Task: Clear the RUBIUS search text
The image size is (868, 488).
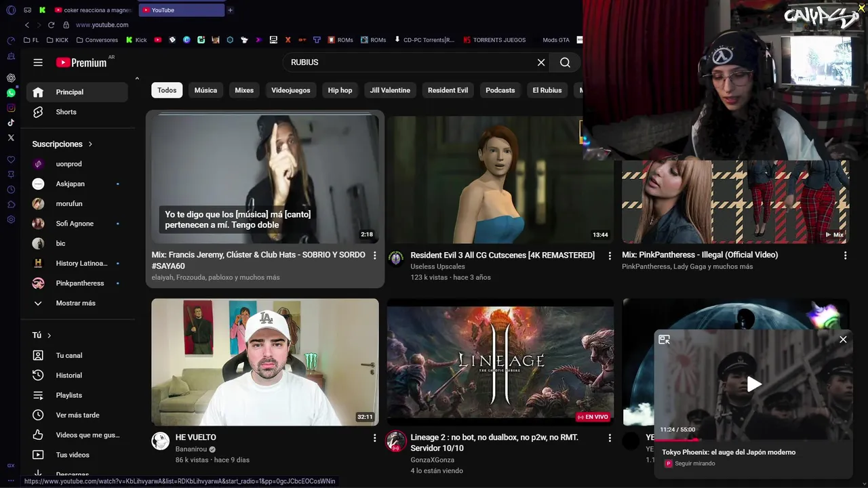Action: click(x=541, y=62)
